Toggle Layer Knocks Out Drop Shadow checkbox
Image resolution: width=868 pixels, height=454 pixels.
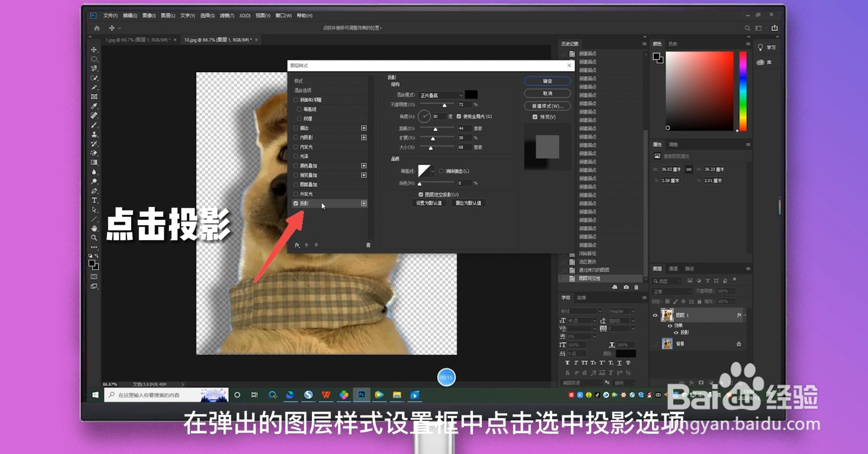(420, 194)
